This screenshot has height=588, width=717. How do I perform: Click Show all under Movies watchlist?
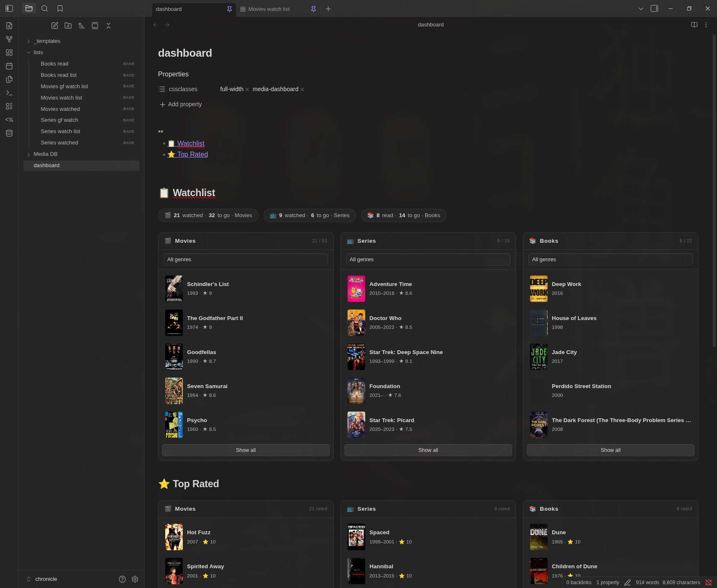[246, 450]
